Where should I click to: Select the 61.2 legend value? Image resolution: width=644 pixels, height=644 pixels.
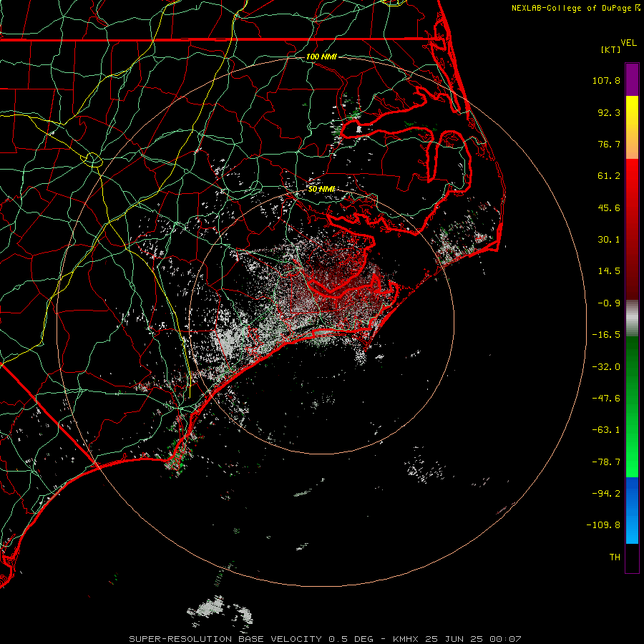pyautogui.click(x=609, y=176)
